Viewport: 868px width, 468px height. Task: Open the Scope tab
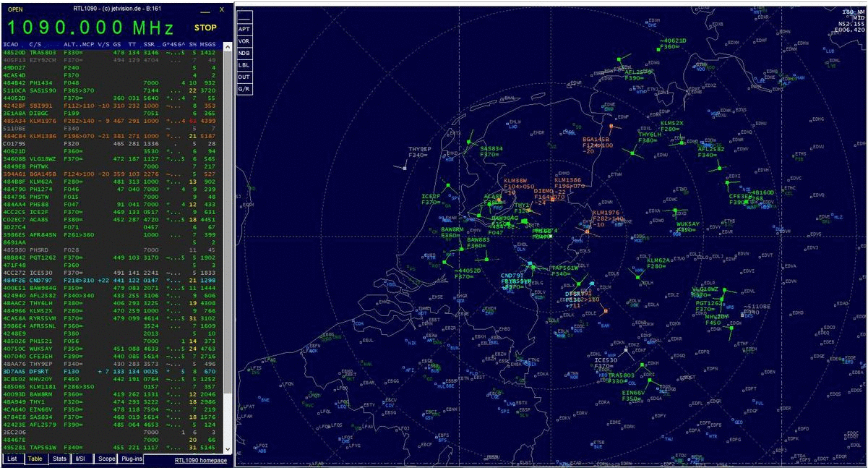coord(106,459)
